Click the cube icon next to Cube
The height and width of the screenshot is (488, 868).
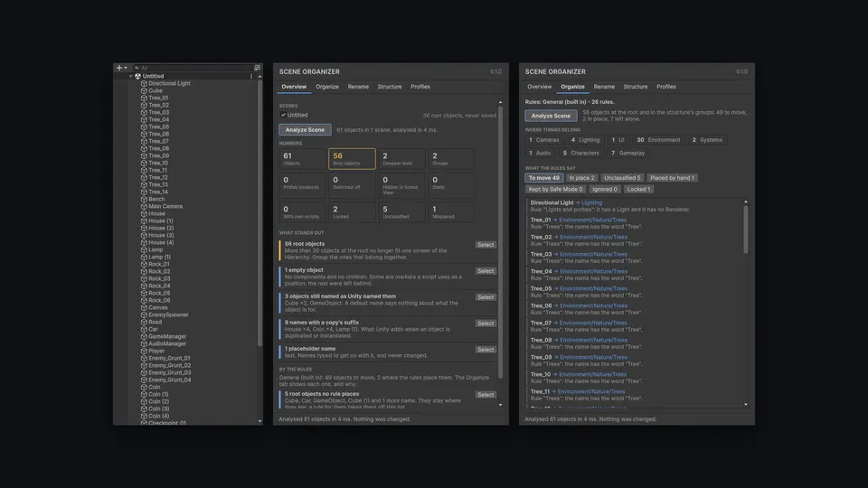144,90
